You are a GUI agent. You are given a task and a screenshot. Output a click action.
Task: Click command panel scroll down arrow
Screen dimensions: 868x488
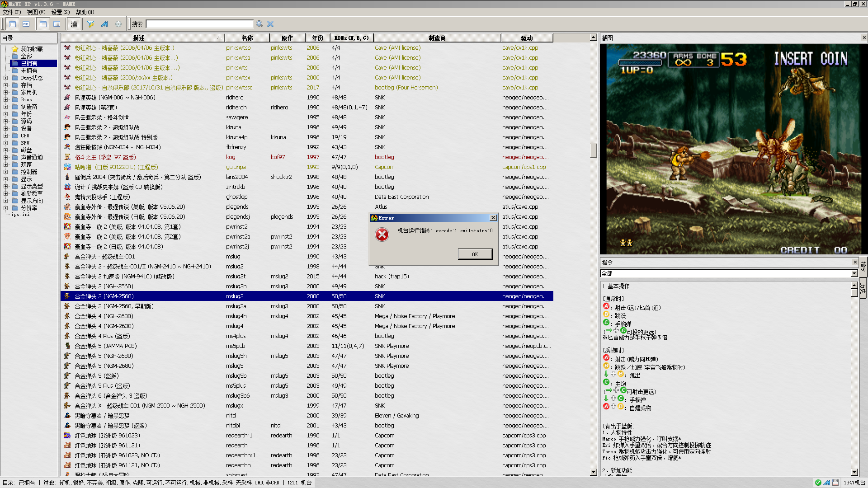coord(854,472)
